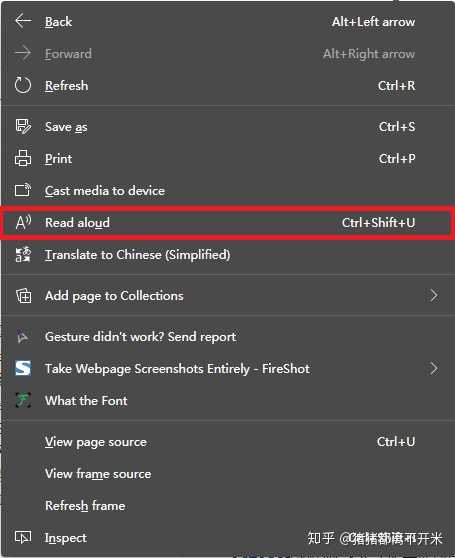Expand the FireShot submenu chevron
This screenshot has width=455, height=558.
click(x=434, y=368)
